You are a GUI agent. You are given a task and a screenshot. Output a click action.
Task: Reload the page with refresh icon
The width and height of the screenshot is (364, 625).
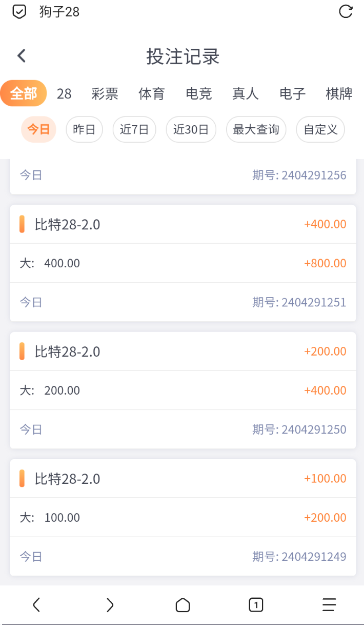[346, 11]
